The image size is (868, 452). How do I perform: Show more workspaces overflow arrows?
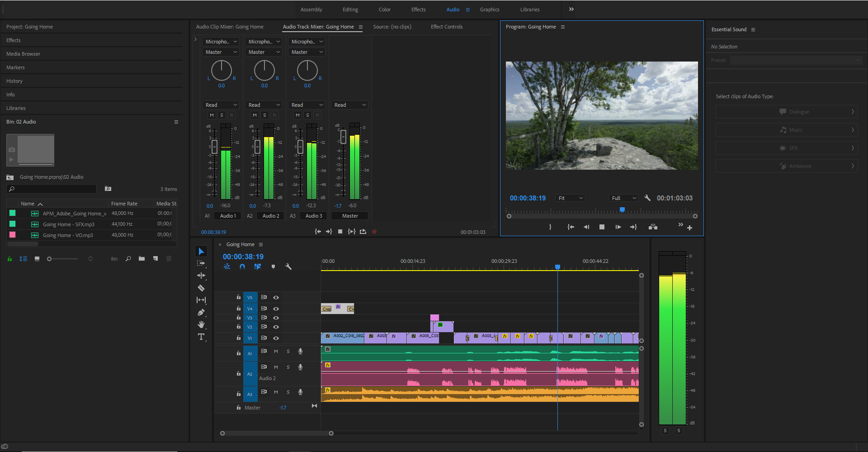[x=571, y=9]
